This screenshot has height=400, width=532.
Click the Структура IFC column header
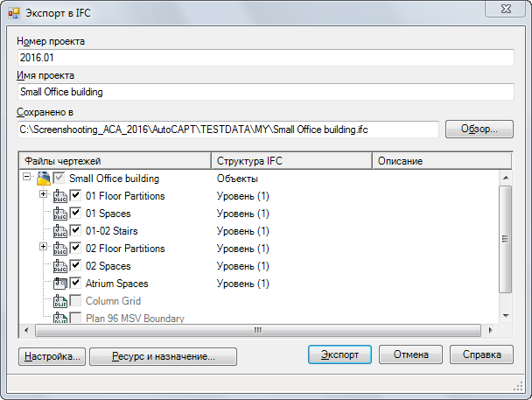[291, 161]
